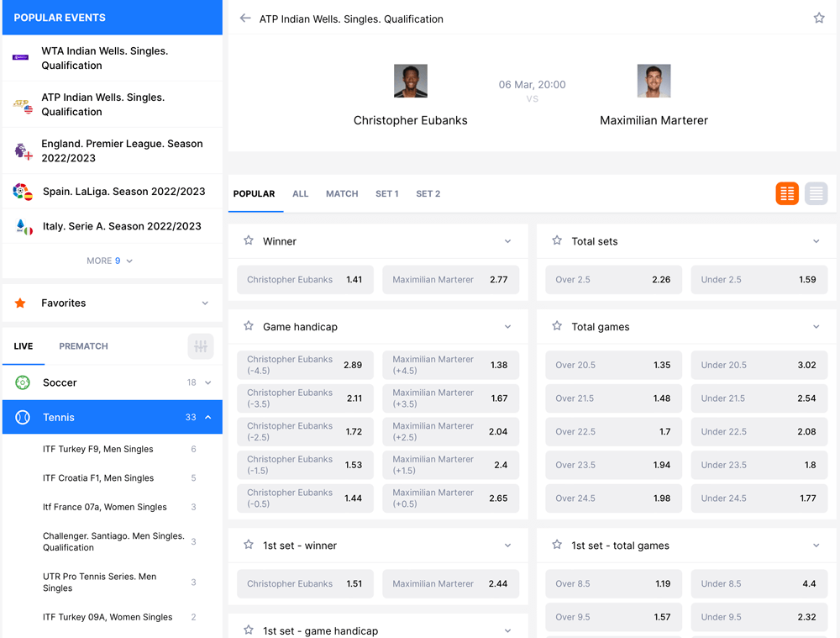Click the orange Favorites star icon
Screen dimensions: 840x638
coord(21,303)
